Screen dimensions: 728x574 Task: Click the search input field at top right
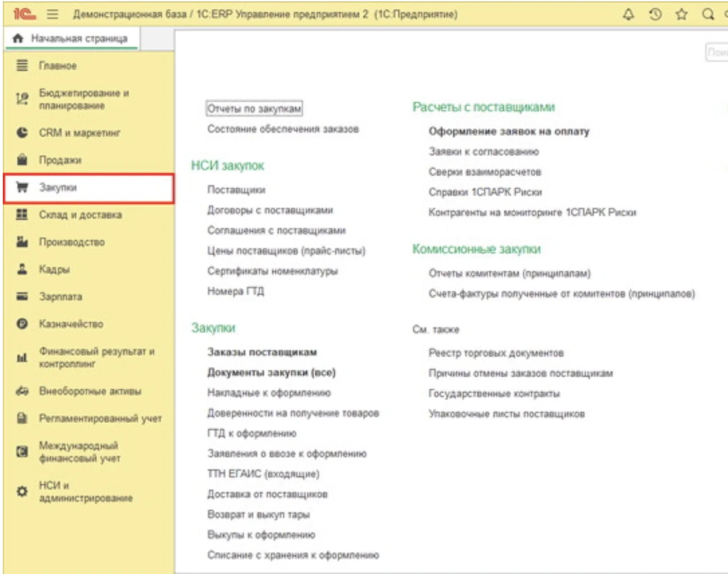tap(717, 53)
